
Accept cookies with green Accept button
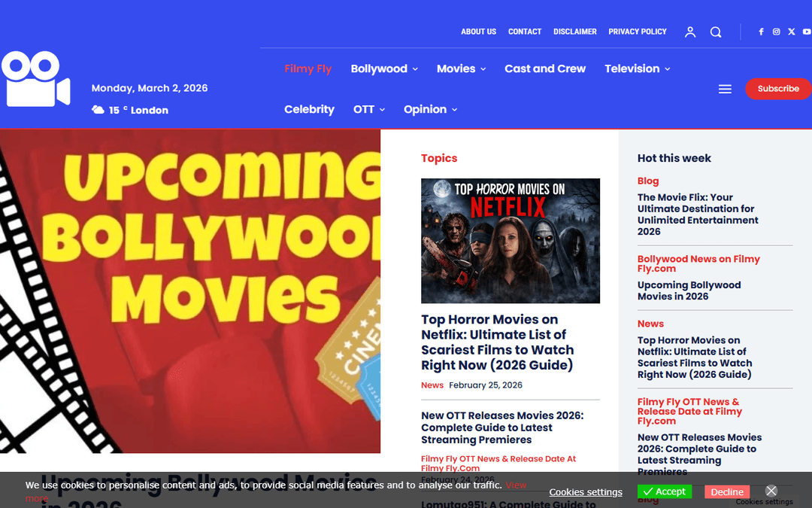pyautogui.click(x=665, y=491)
